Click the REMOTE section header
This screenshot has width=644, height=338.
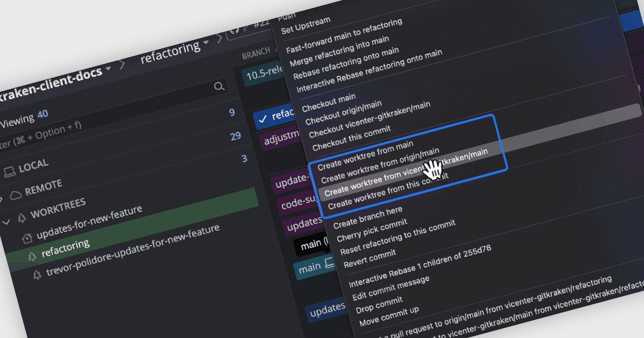43,188
